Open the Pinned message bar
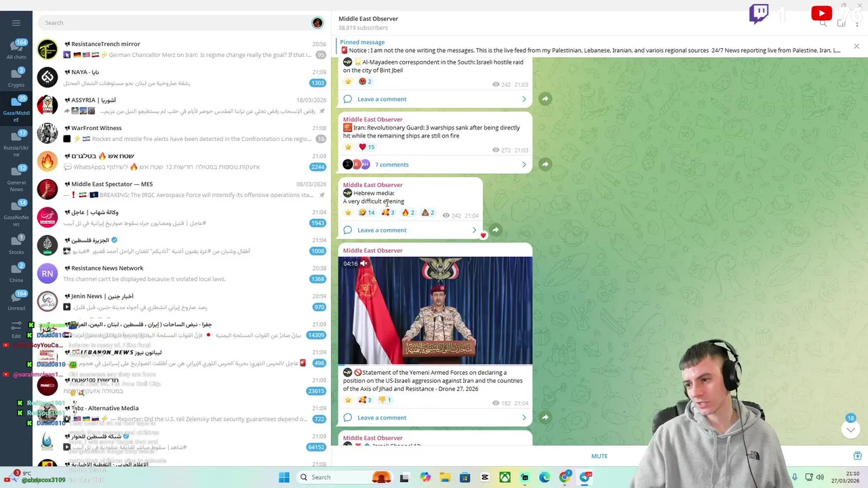Screen dimensions: 868x488 (x=590, y=46)
